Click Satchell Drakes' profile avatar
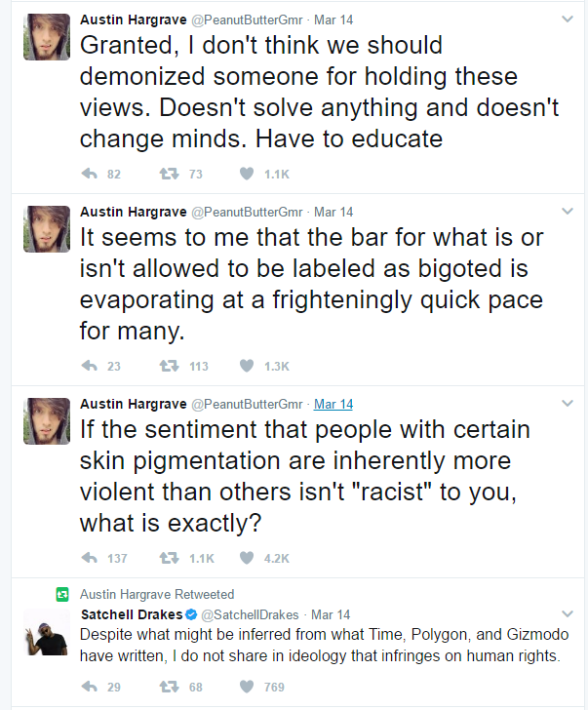This screenshot has width=588, height=710. (x=47, y=633)
